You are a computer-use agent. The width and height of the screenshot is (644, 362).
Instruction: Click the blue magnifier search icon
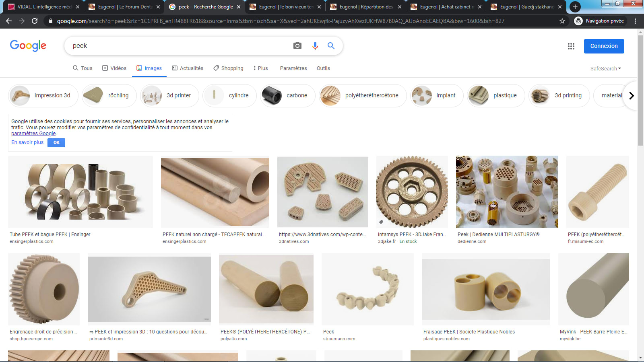pyautogui.click(x=331, y=46)
